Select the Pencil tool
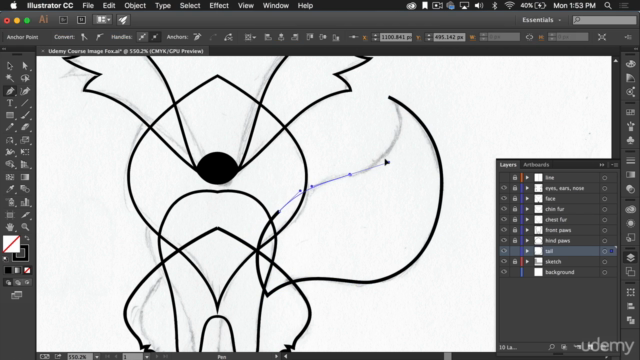Viewport: 640px width, 360px height. (10, 127)
